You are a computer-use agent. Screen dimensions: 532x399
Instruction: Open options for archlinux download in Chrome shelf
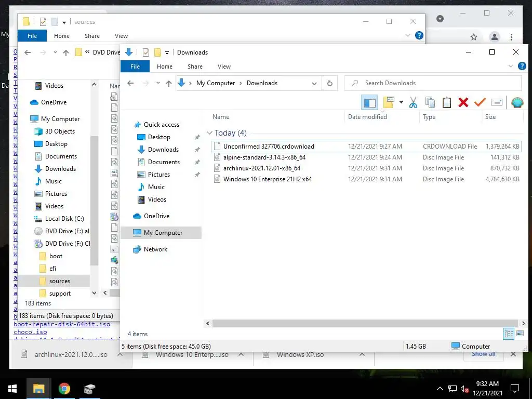tap(120, 354)
